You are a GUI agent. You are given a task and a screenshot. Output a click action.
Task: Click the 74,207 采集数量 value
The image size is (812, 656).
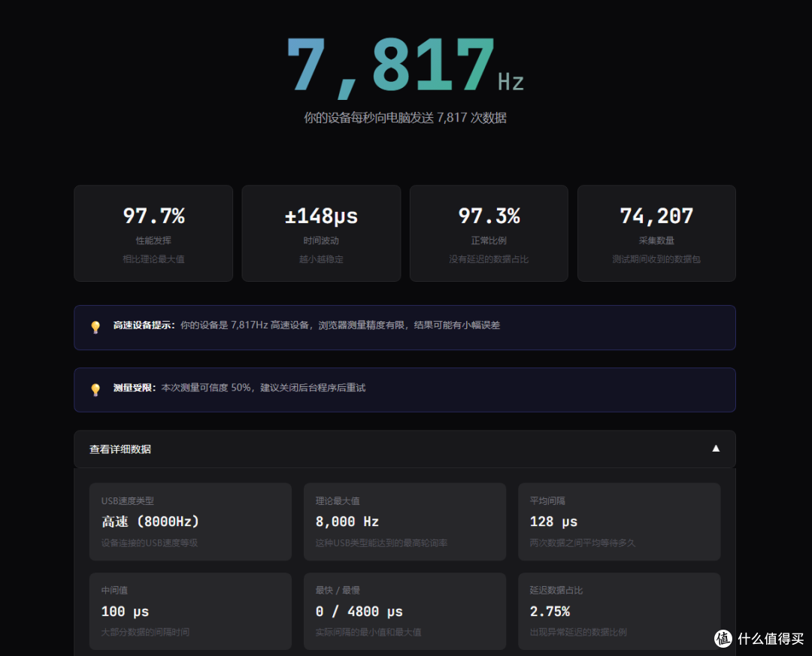click(656, 216)
